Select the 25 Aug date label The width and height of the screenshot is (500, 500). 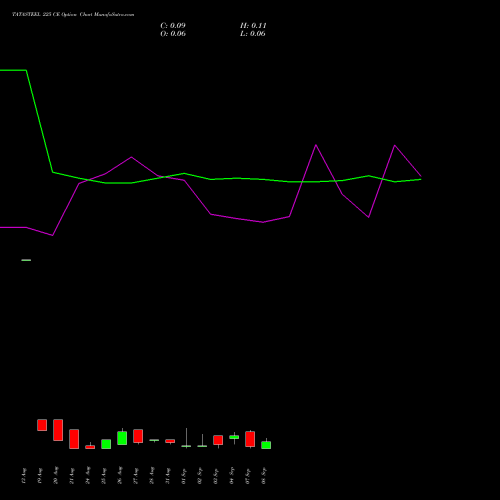pyautogui.click(x=104, y=476)
